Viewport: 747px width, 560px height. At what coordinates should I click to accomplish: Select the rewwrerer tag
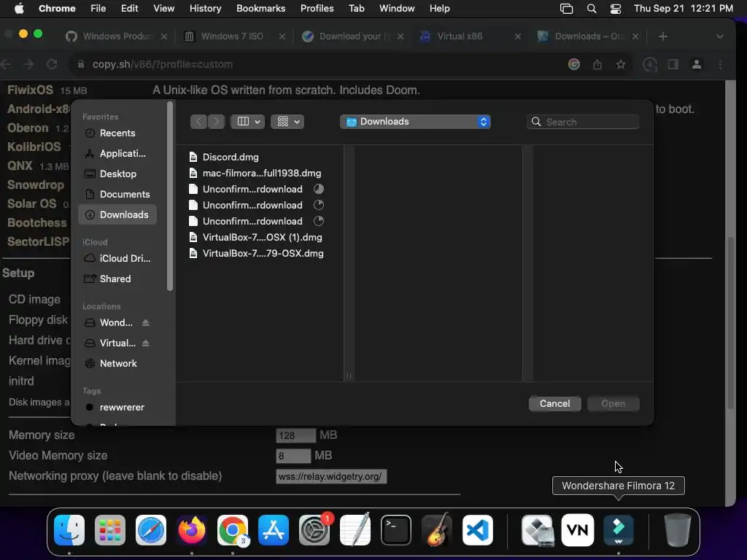click(x=117, y=408)
